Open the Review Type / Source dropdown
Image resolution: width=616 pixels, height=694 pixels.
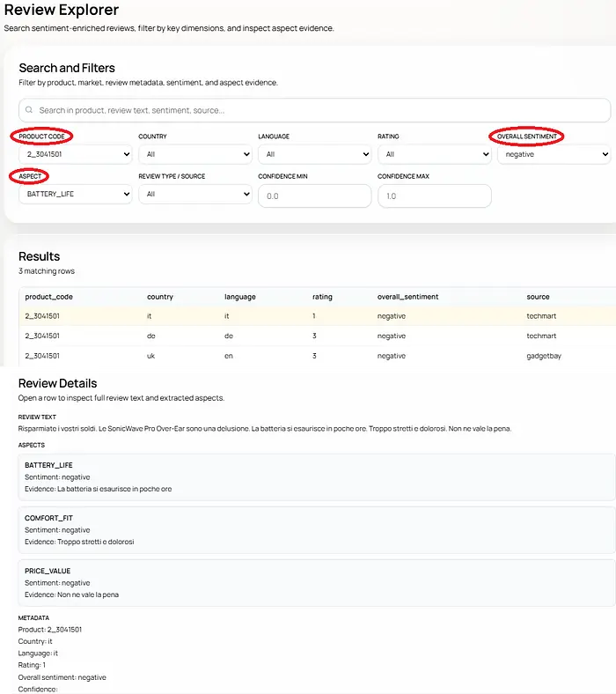(194, 194)
